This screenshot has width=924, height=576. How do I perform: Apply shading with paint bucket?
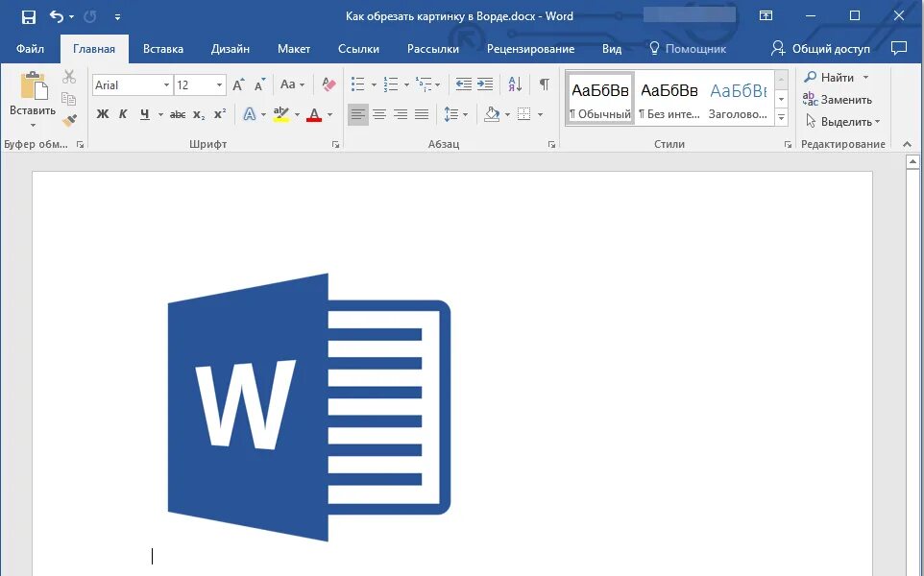492,114
